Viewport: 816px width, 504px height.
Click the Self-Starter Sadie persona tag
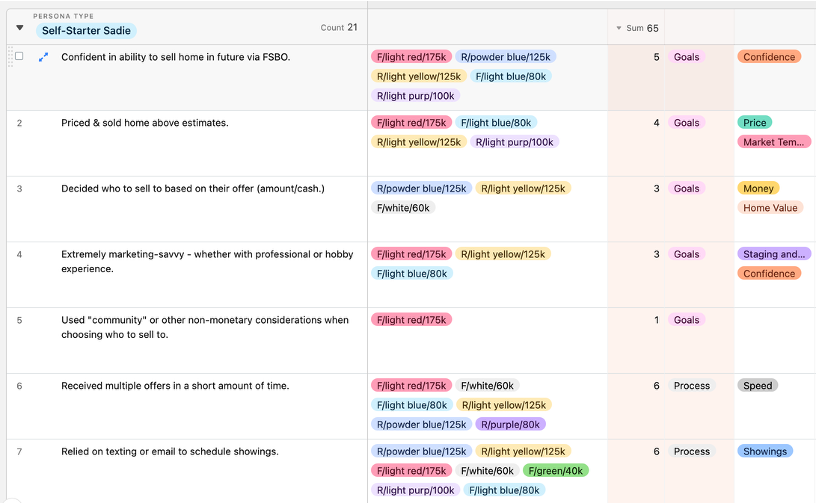click(x=86, y=31)
